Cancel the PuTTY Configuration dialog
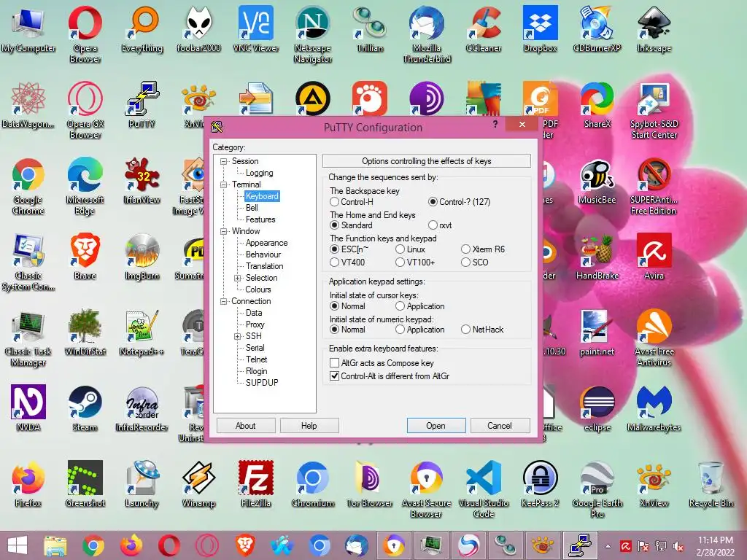 (500, 426)
